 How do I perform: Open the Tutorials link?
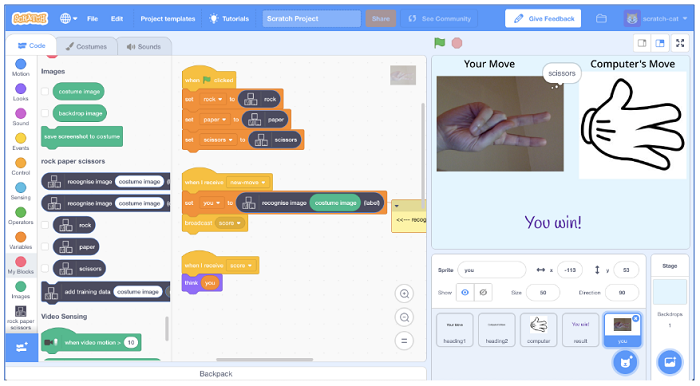pos(229,19)
